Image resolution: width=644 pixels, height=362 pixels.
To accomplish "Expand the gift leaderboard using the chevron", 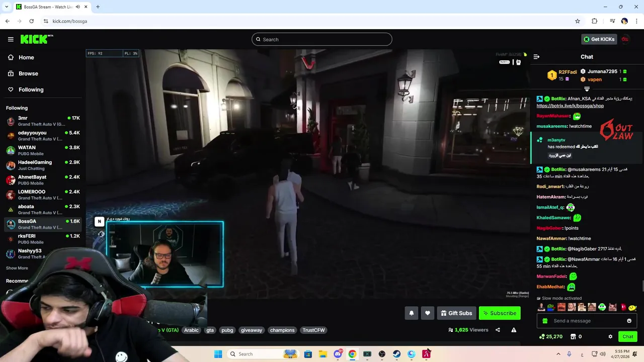I will (x=587, y=89).
